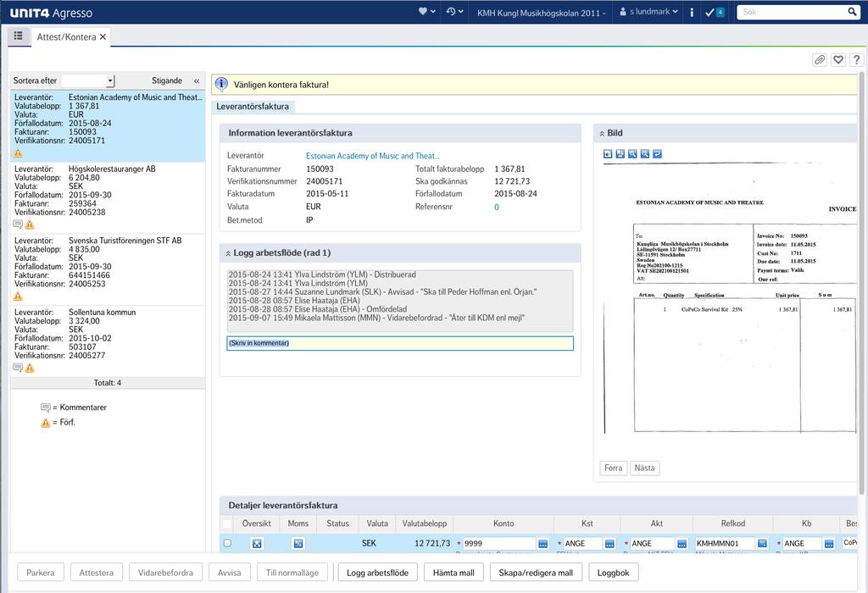Go to next image page with Nästa
Screen dimensions: 868x593
[644, 468]
